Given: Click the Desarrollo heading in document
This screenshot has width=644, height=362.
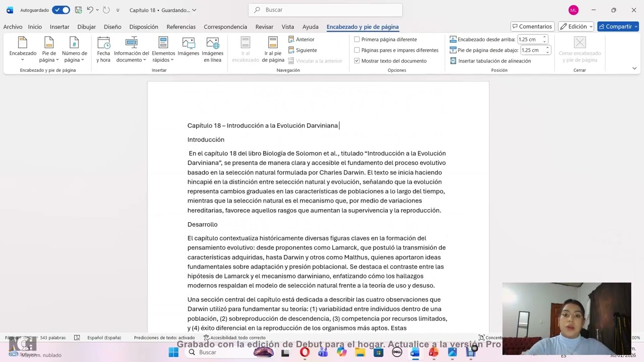Looking at the screenshot, I should click(203, 224).
